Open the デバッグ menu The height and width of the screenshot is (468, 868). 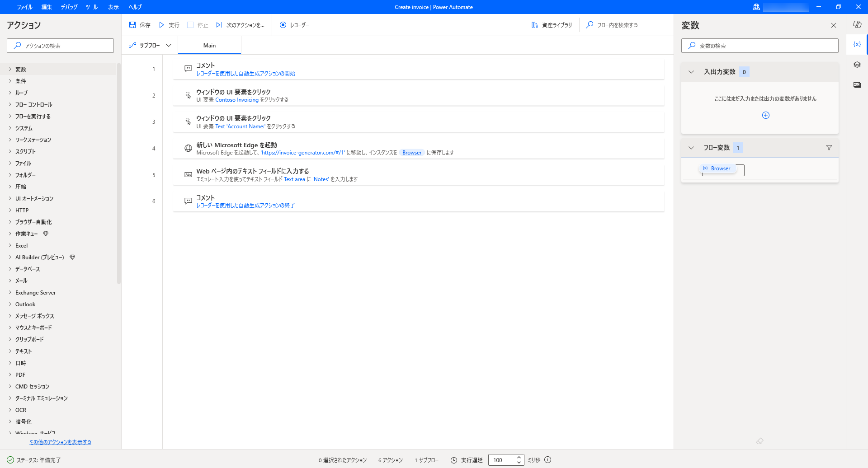pos(69,7)
